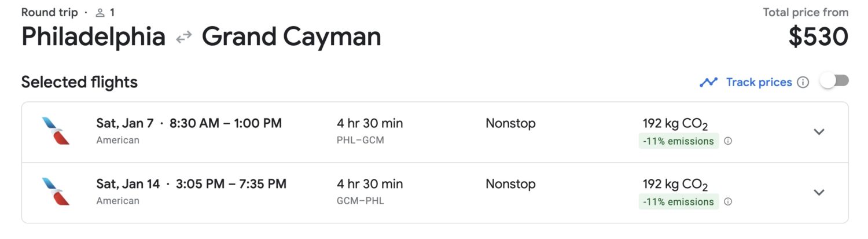Click the $530 total price
Screen dimensions: 868x239
tap(818, 38)
